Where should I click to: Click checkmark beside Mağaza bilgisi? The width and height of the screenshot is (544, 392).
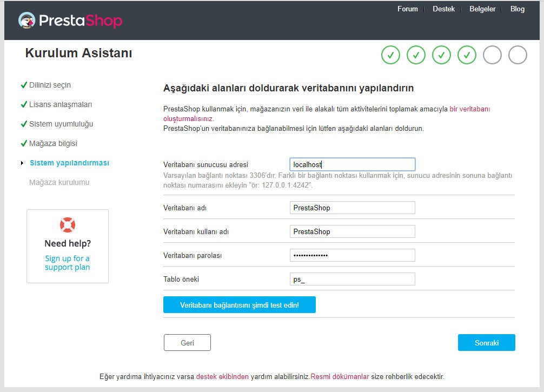(x=24, y=143)
